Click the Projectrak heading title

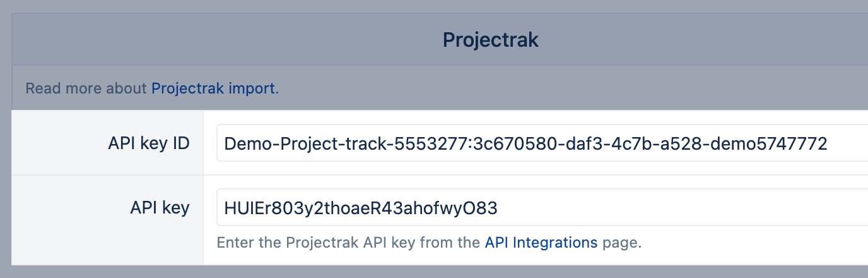[x=490, y=40]
